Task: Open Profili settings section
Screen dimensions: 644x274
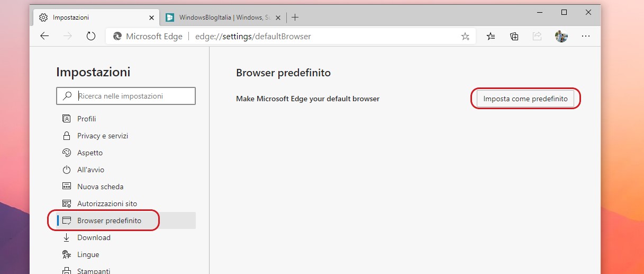Action: coord(126,119)
